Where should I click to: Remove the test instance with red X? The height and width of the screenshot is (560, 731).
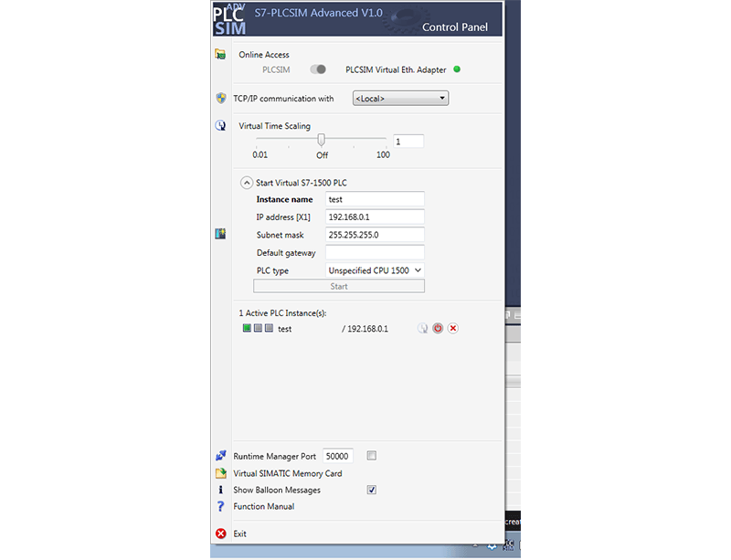452,328
